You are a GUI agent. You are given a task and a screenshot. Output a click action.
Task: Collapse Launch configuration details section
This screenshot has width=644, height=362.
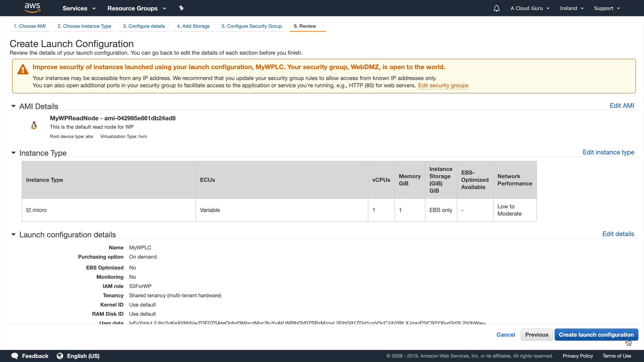pyautogui.click(x=13, y=235)
